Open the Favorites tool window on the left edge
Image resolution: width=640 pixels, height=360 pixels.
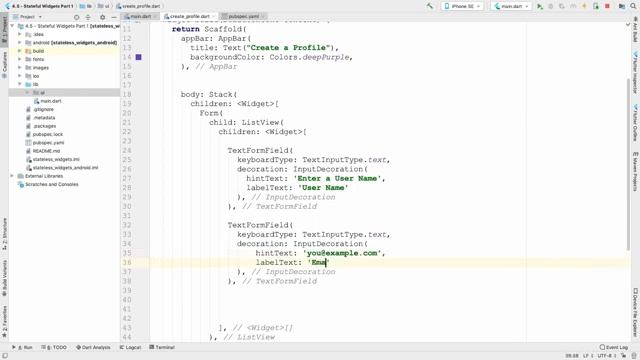click(x=4, y=322)
